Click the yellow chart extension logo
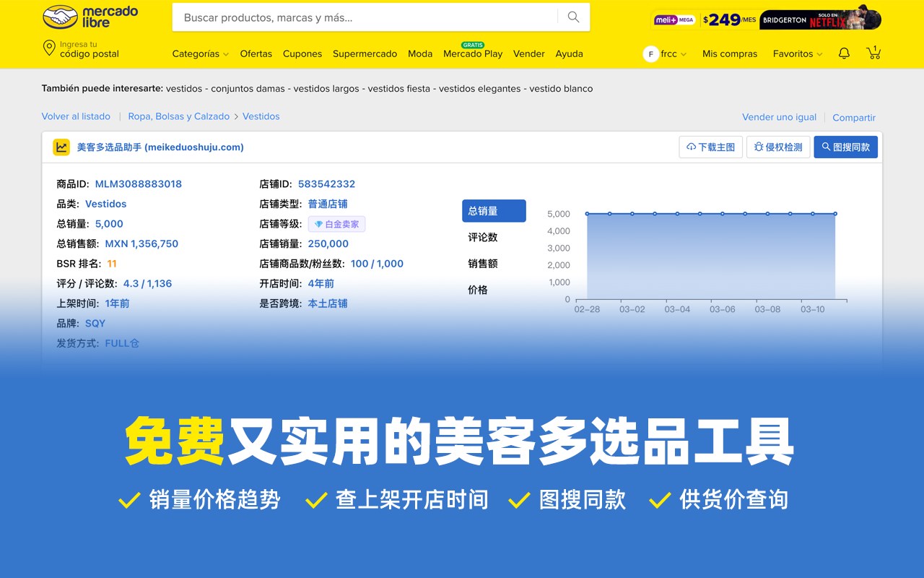Image resolution: width=924 pixels, height=578 pixels. pyautogui.click(x=61, y=147)
